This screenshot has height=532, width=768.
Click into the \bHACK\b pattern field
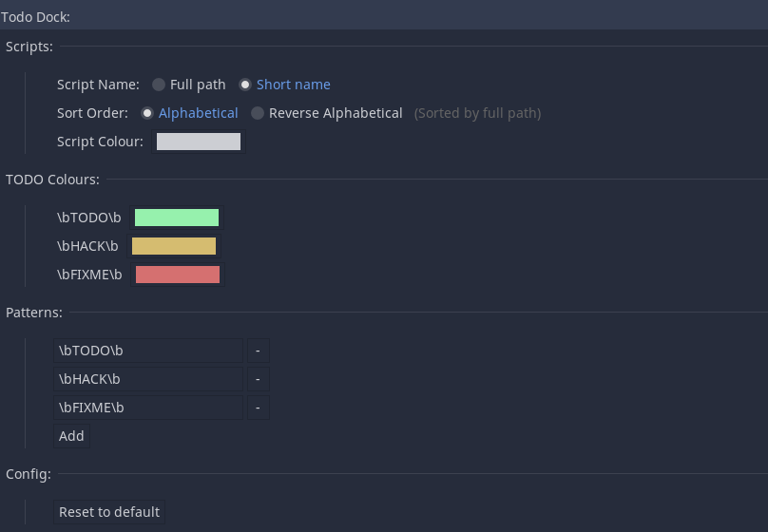point(148,379)
